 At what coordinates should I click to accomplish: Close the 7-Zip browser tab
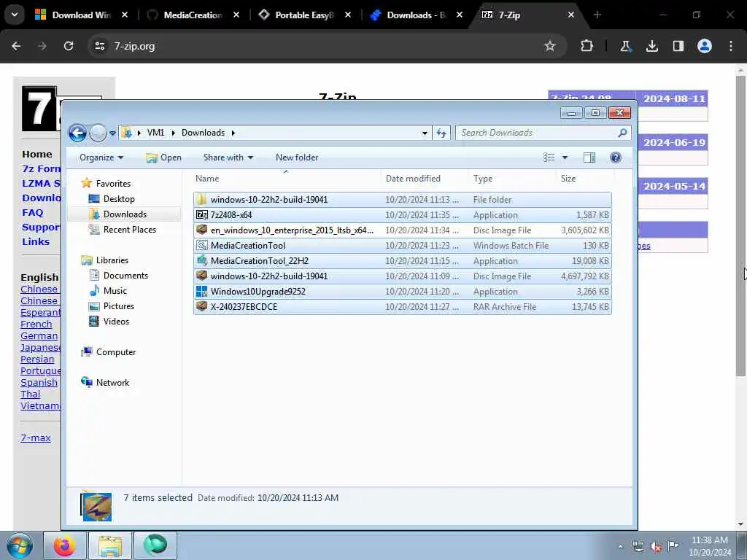point(570,15)
